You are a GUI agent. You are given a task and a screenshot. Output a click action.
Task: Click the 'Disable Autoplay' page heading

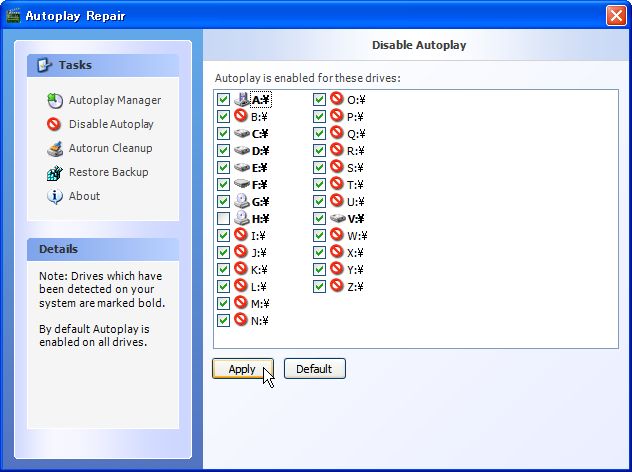tap(419, 45)
